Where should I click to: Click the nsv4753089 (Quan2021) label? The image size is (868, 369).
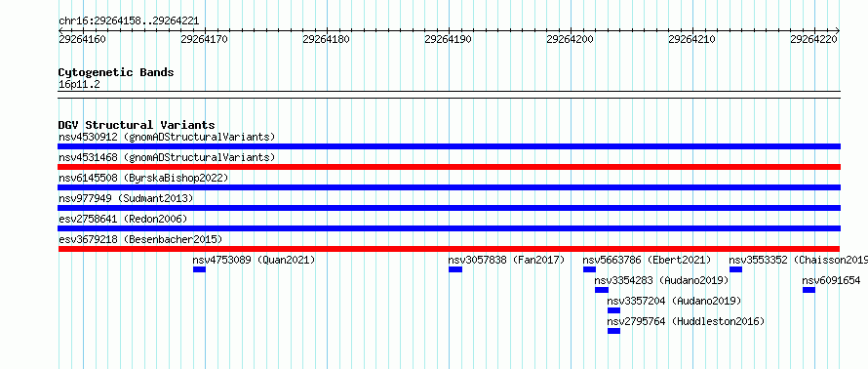pyautogui.click(x=255, y=260)
